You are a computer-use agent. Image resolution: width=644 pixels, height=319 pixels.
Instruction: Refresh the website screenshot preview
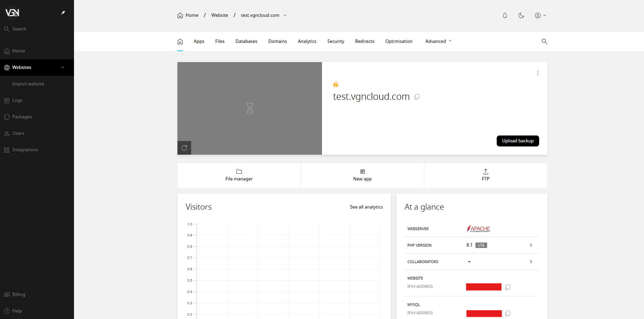pyautogui.click(x=184, y=147)
